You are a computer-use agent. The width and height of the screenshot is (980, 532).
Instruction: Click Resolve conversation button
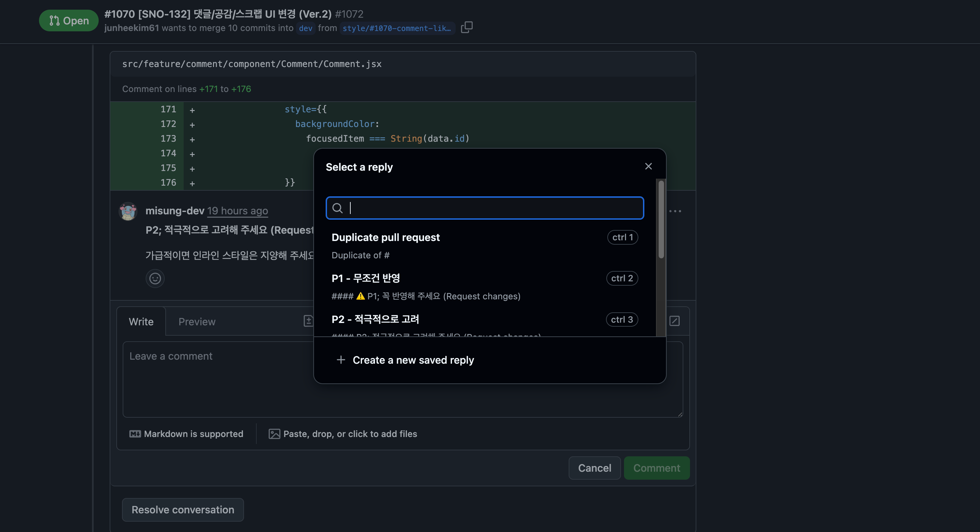click(x=183, y=510)
